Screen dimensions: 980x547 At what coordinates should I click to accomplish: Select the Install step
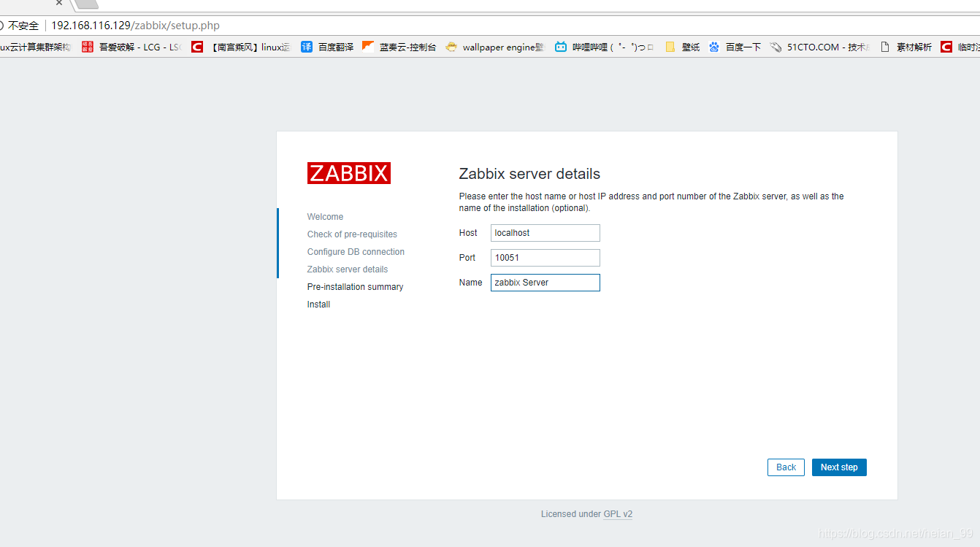click(x=318, y=305)
